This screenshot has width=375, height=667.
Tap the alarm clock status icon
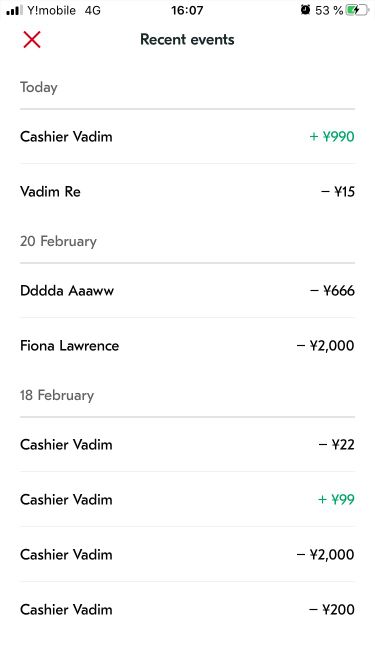pos(305,10)
